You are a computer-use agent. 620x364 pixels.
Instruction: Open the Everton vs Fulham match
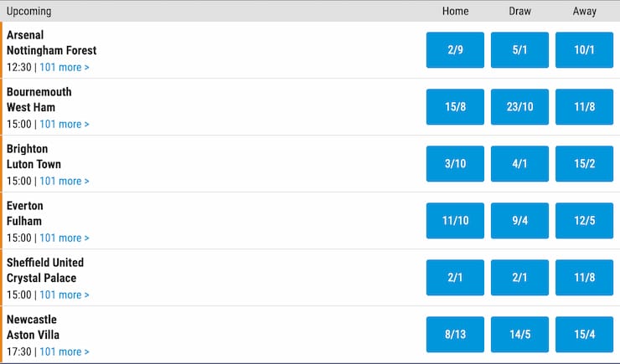coord(25,213)
